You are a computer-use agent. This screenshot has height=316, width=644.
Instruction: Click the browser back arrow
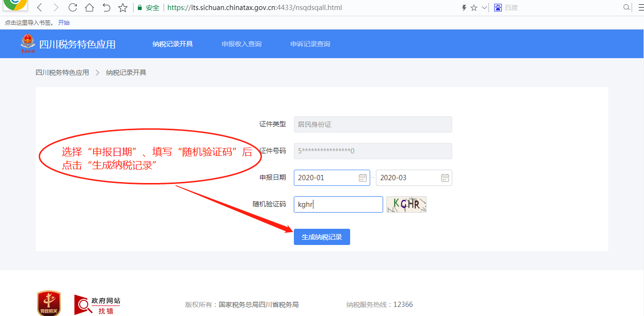(x=40, y=8)
